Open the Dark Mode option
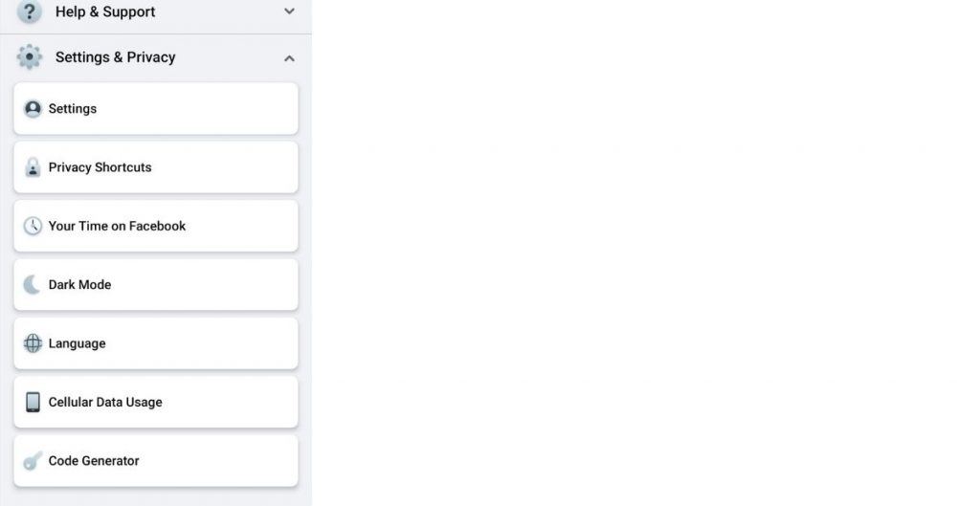Viewport: 980px width, 506px height. pos(156,285)
